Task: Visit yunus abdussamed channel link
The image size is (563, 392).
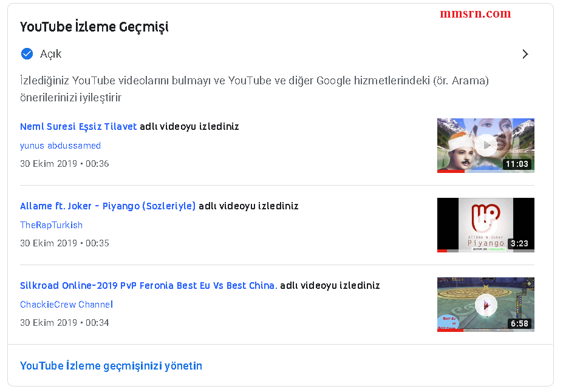Action: pos(60,146)
